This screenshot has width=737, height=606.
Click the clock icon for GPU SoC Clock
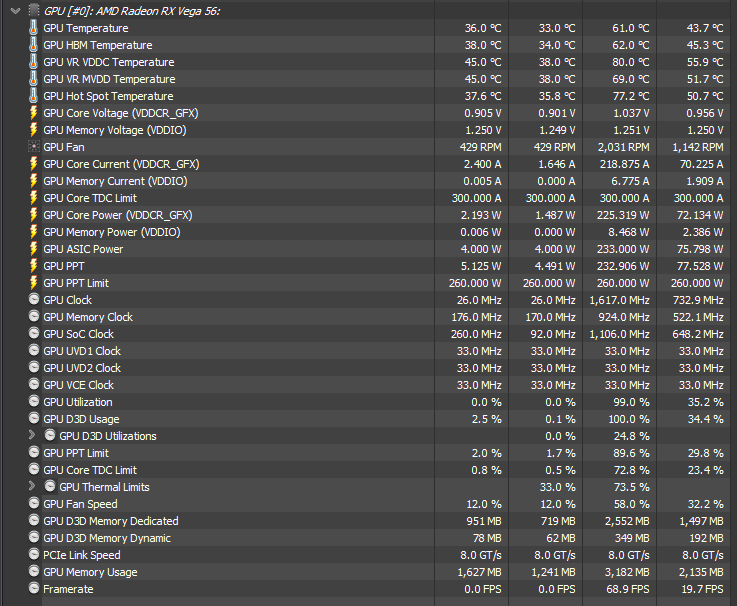click(x=34, y=333)
